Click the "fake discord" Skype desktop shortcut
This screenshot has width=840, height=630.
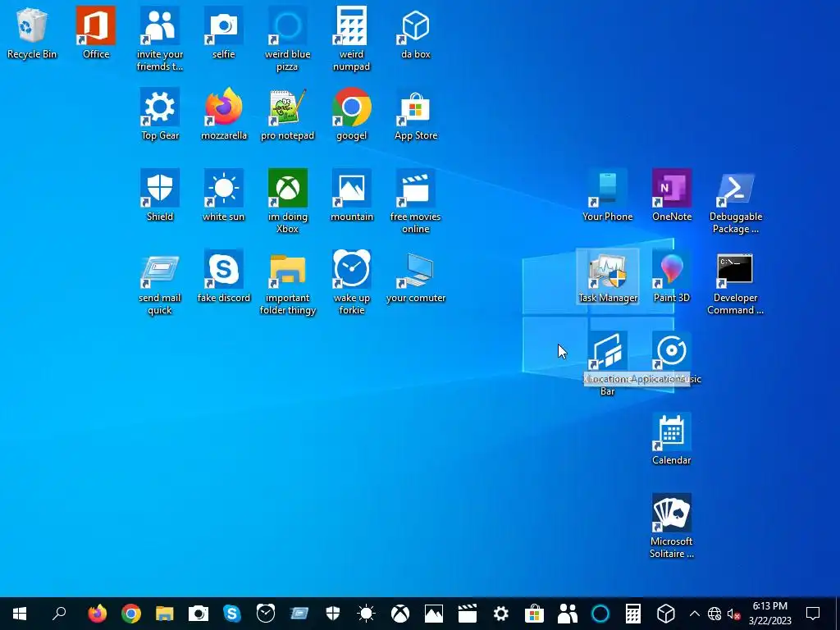click(223, 277)
